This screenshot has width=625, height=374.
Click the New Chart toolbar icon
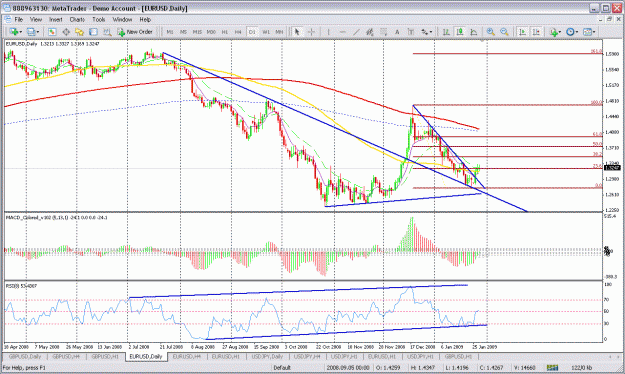click(14, 32)
